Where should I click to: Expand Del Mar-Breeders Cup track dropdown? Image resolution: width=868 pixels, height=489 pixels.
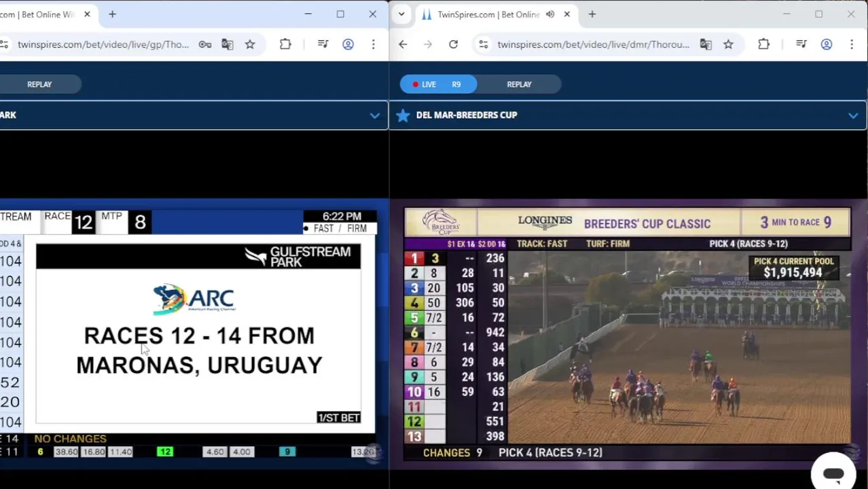click(x=853, y=115)
